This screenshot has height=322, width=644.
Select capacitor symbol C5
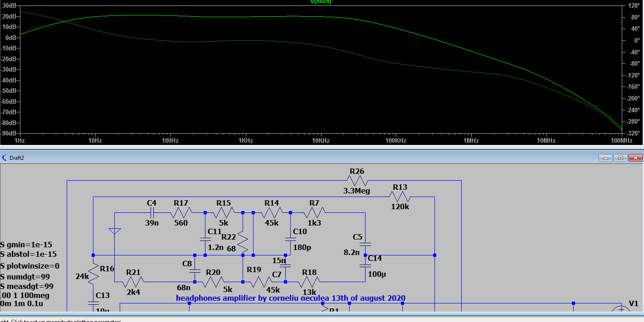pos(365,245)
